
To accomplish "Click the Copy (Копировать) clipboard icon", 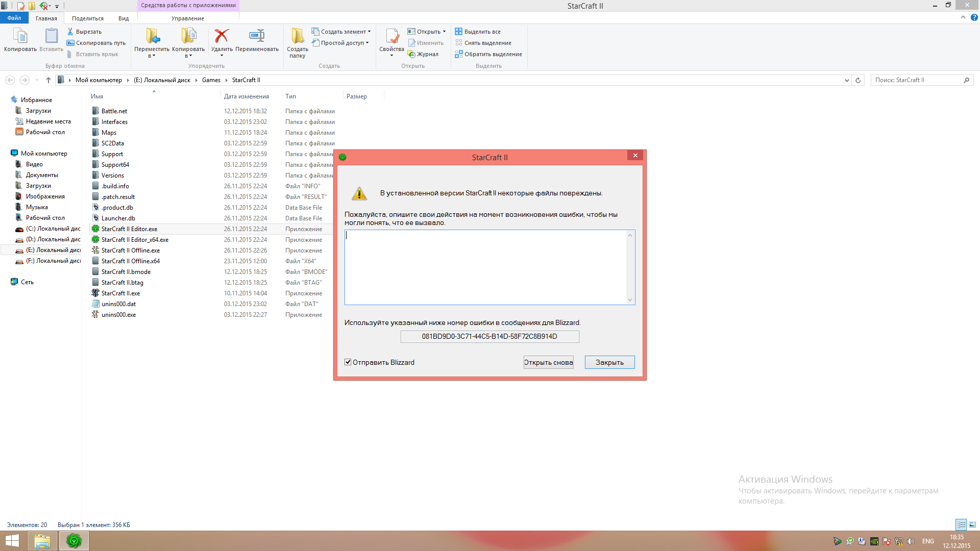I will click(x=20, y=37).
